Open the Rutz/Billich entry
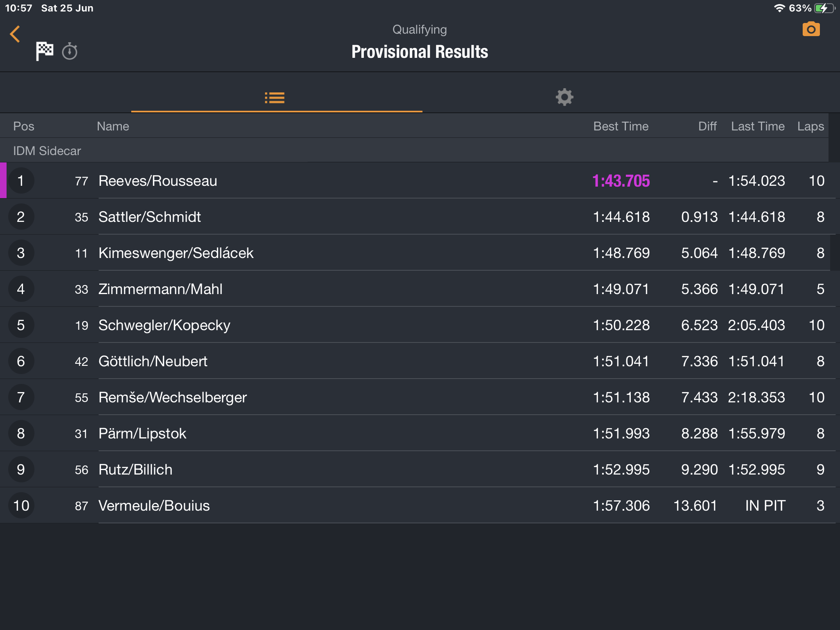840x630 pixels. [x=420, y=470]
